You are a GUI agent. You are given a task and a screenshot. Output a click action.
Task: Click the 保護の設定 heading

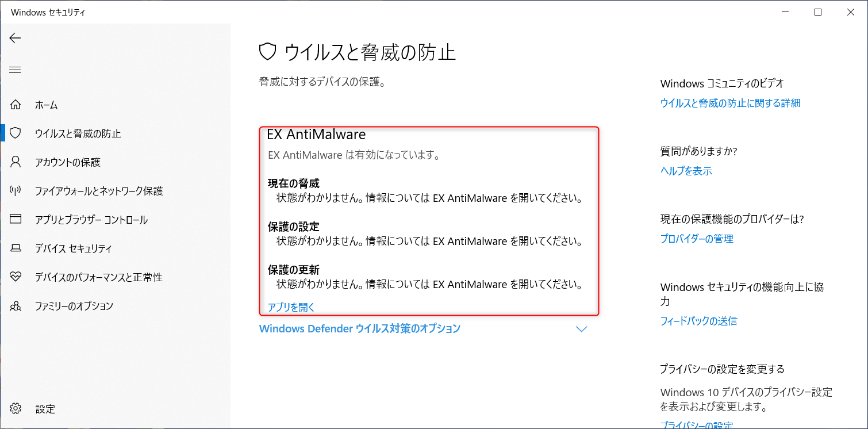point(294,227)
